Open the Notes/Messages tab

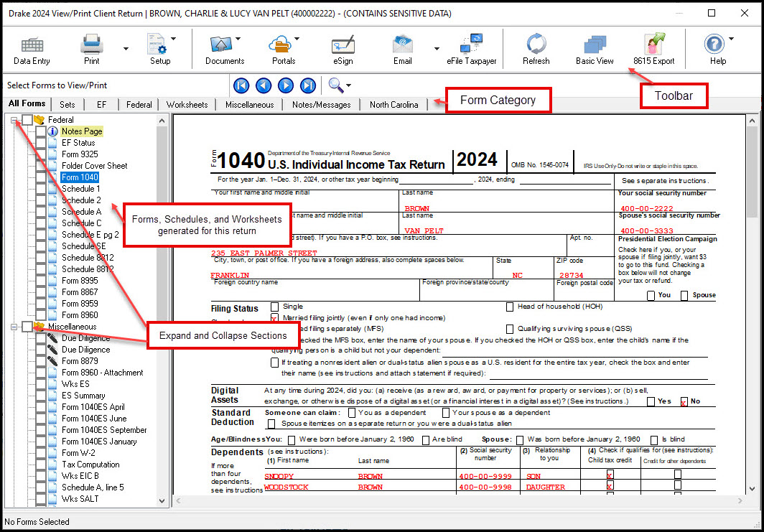(322, 105)
